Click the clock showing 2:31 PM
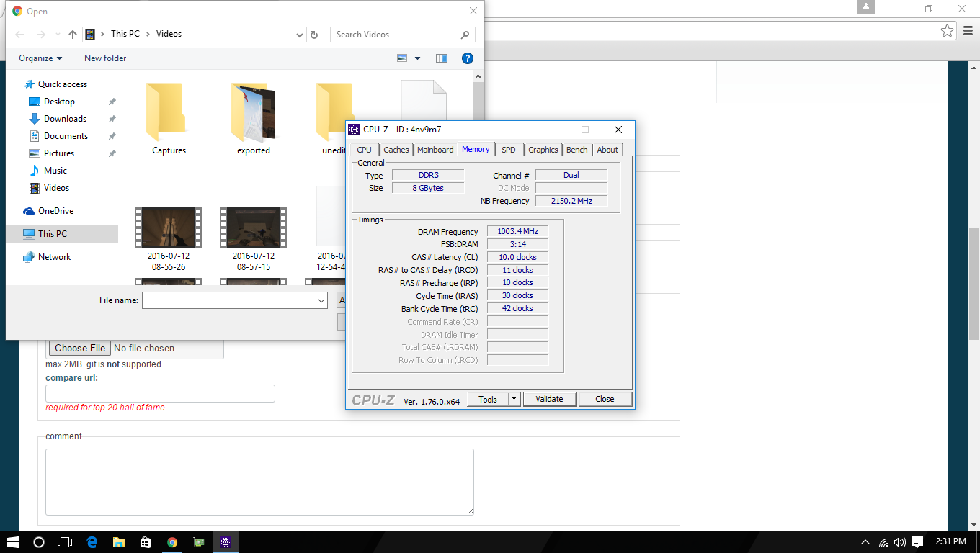This screenshot has height=553, width=980. tap(952, 541)
